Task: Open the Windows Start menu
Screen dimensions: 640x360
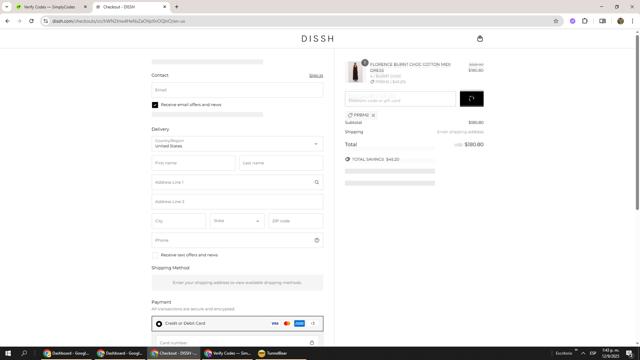Action: coord(8,353)
